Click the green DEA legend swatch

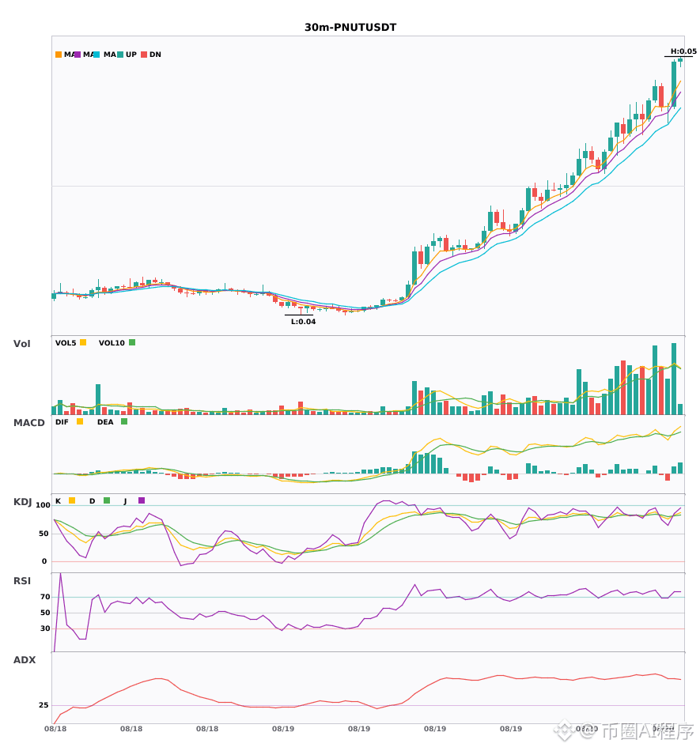coord(124,421)
